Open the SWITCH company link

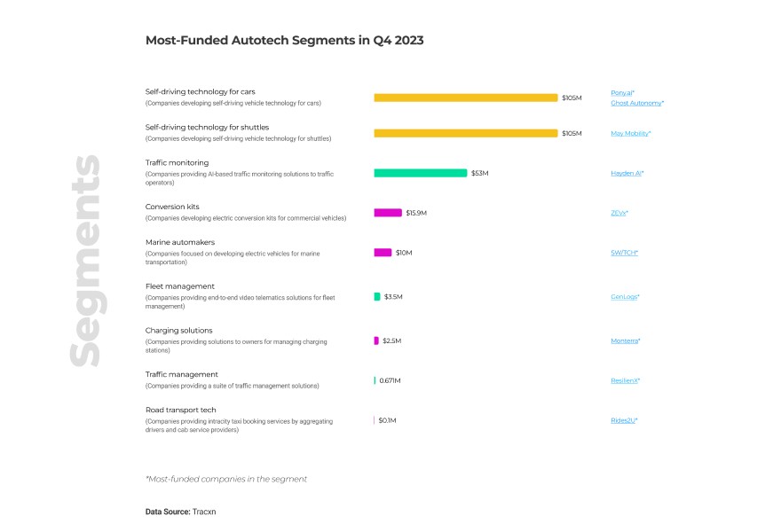623,253
